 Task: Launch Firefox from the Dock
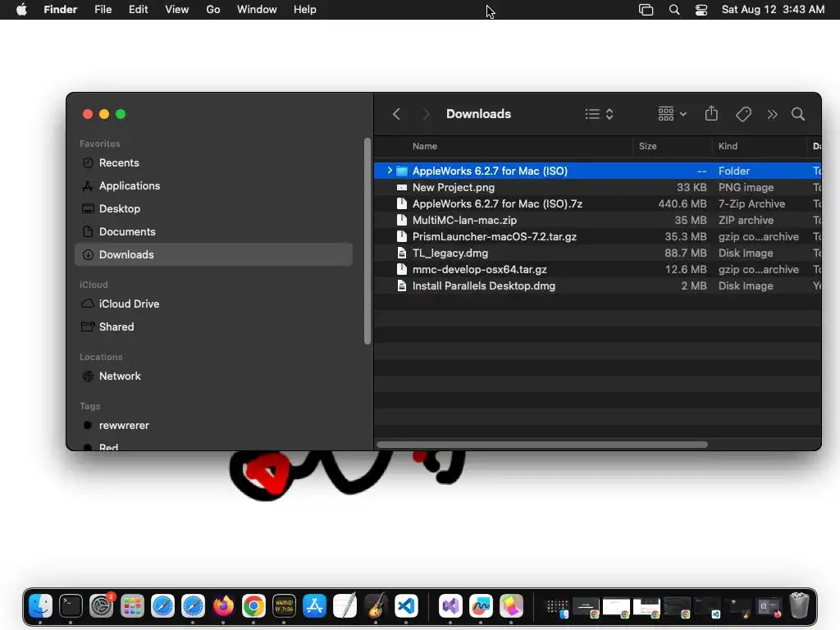click(223, 606)
